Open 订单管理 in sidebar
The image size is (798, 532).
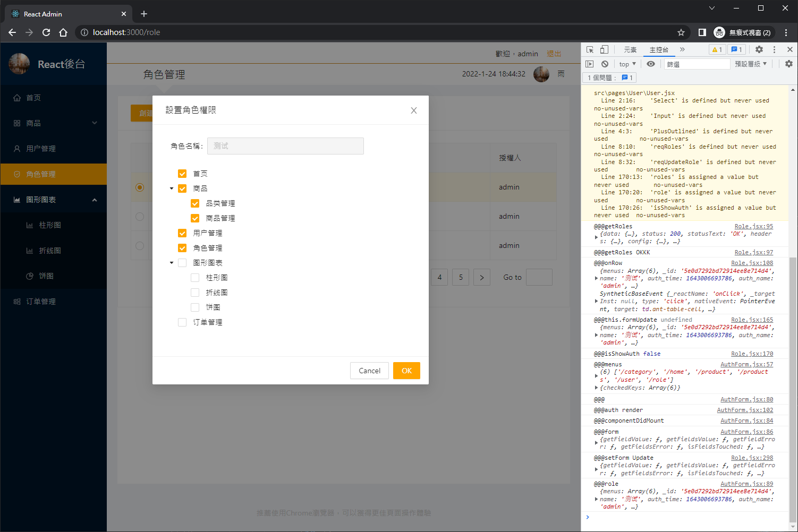coord(54,302)
